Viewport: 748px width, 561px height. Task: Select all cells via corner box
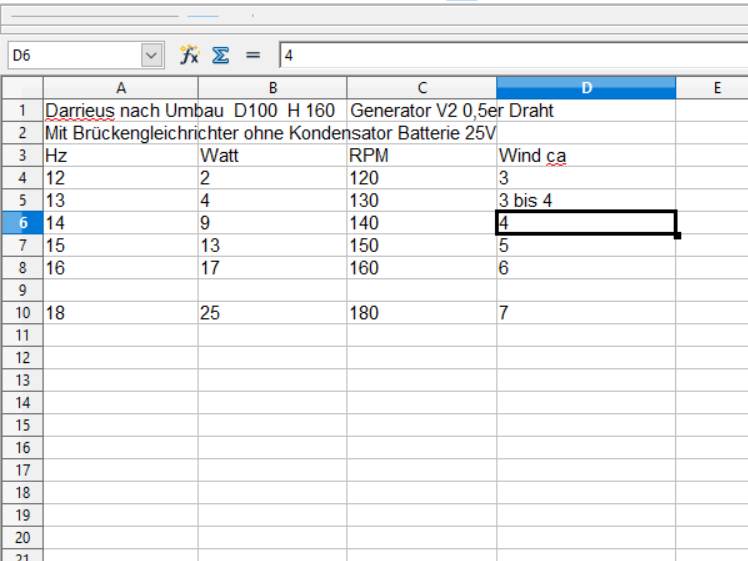[21, 88]
